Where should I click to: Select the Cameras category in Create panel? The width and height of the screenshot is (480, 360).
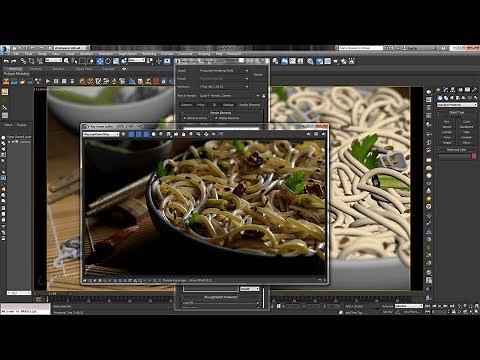[458, 98]
